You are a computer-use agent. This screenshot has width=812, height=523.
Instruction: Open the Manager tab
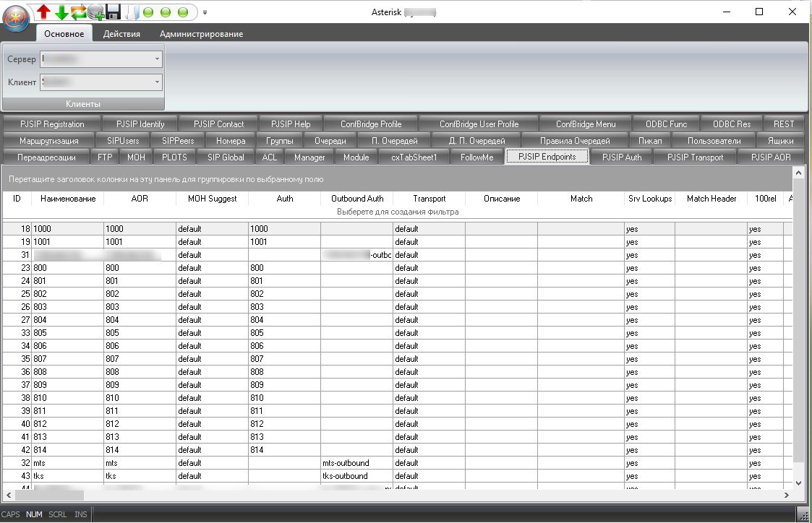point(309,157)
